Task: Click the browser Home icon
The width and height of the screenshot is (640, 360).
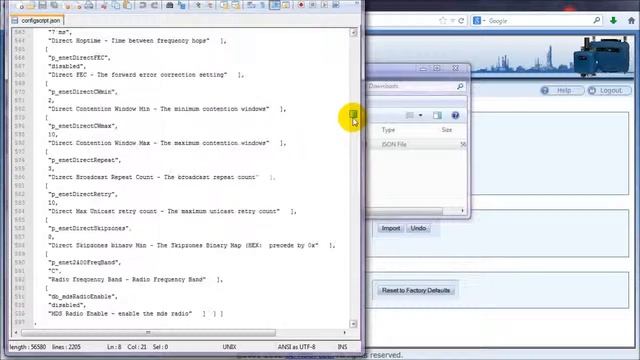Action: [x=631, y=20]
